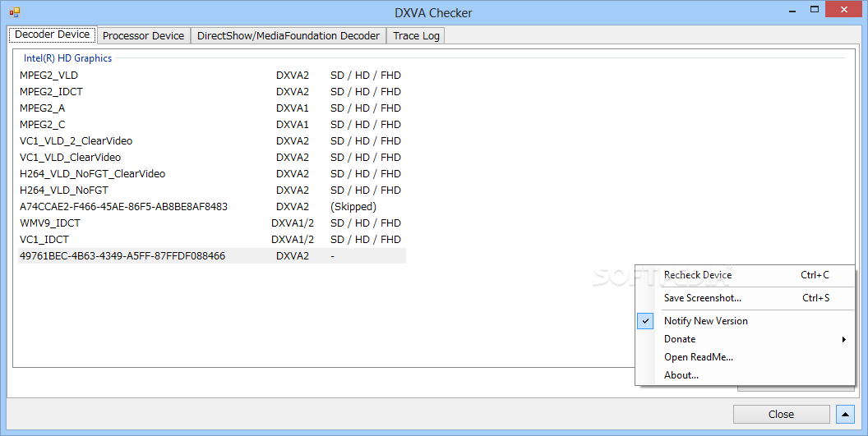Select the H264_VLD_NoFGT row
This screenshot has height=436, width=868.
212,190
